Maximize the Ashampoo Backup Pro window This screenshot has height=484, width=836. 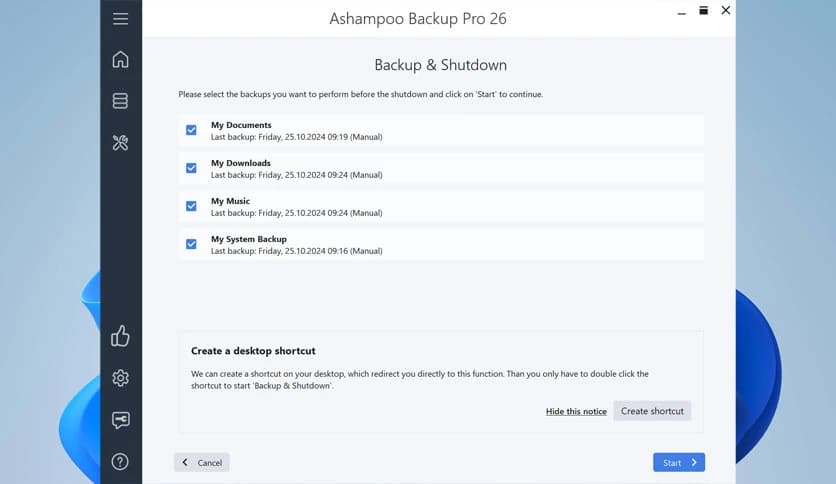pos(704,11)
